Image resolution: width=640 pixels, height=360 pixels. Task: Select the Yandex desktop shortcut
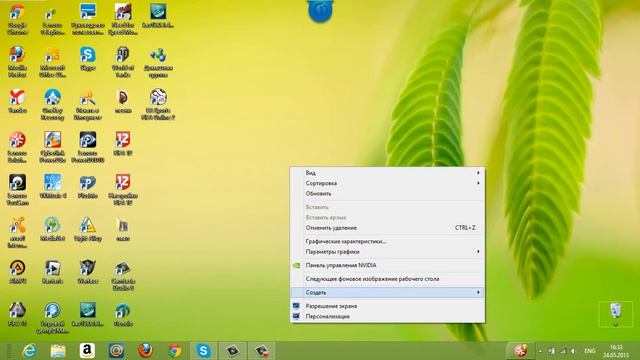tap(17, 101)
